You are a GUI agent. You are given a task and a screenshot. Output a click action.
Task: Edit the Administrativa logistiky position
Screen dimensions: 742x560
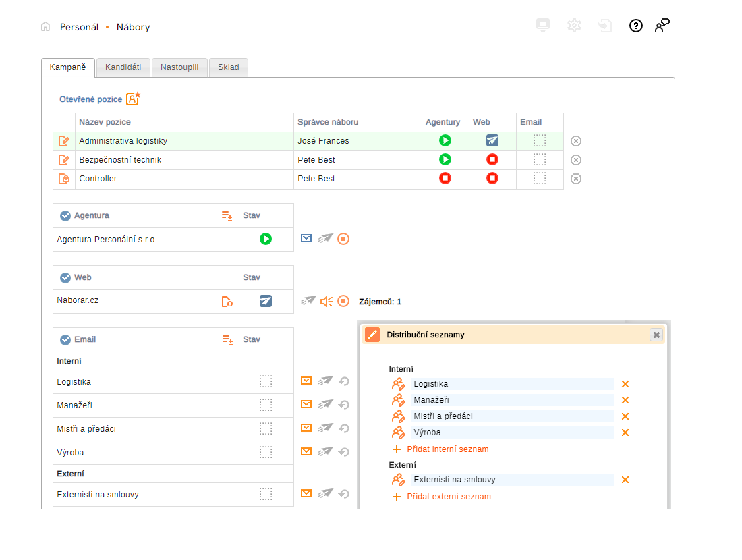tap(64, 141)
